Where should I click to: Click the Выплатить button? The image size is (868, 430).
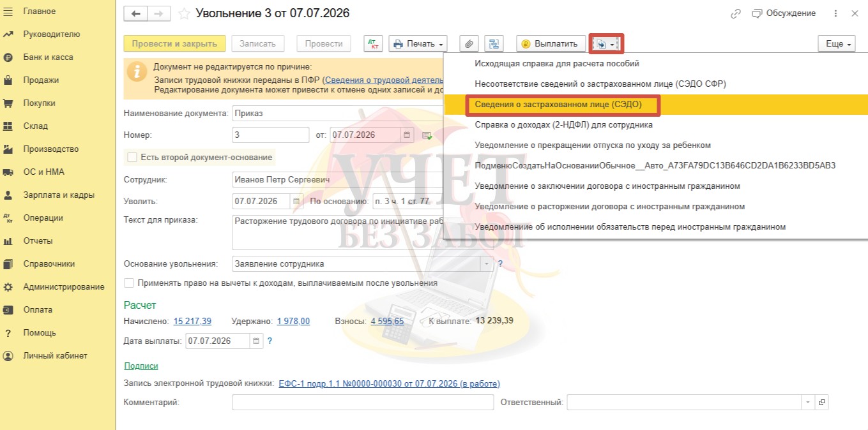(551, 43)
